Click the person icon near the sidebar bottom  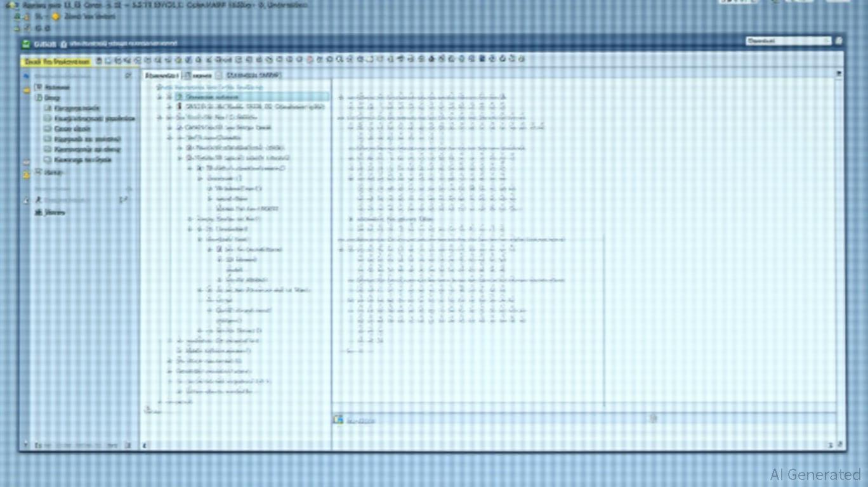[x=38, y=199]
